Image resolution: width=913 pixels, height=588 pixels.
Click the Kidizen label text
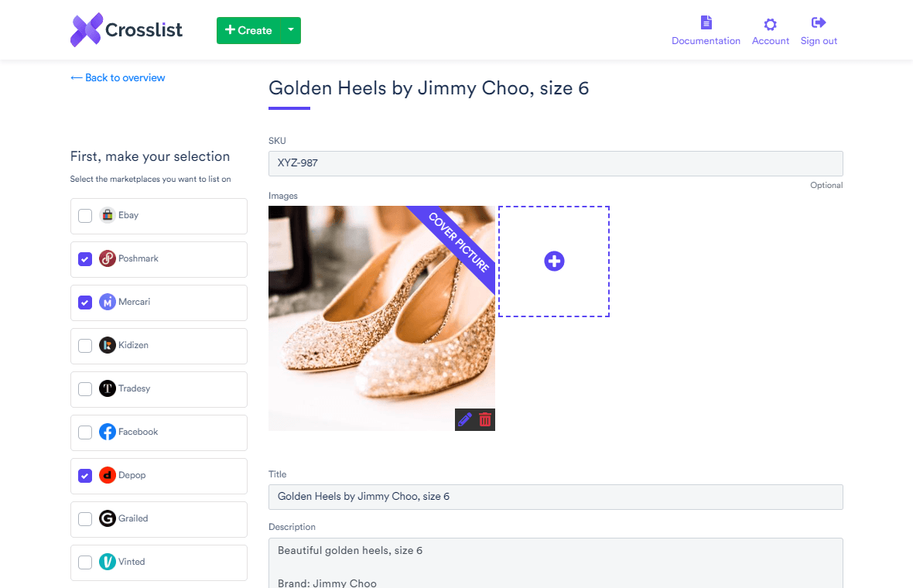click(x=133, y=345)
